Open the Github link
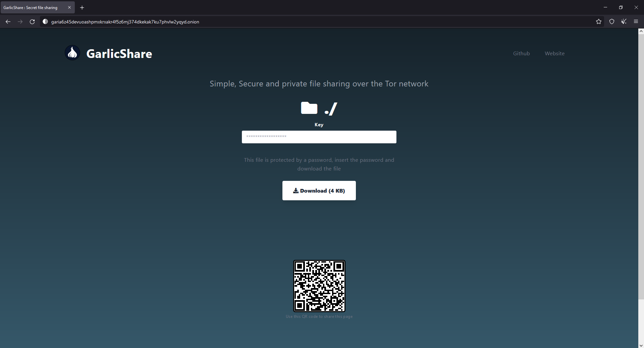This screenshot has height=348, width=644. pyautogui.click(x=521, y=54)
